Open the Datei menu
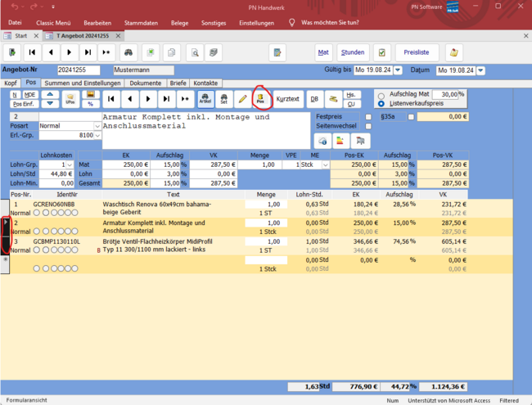 (15, 23)
